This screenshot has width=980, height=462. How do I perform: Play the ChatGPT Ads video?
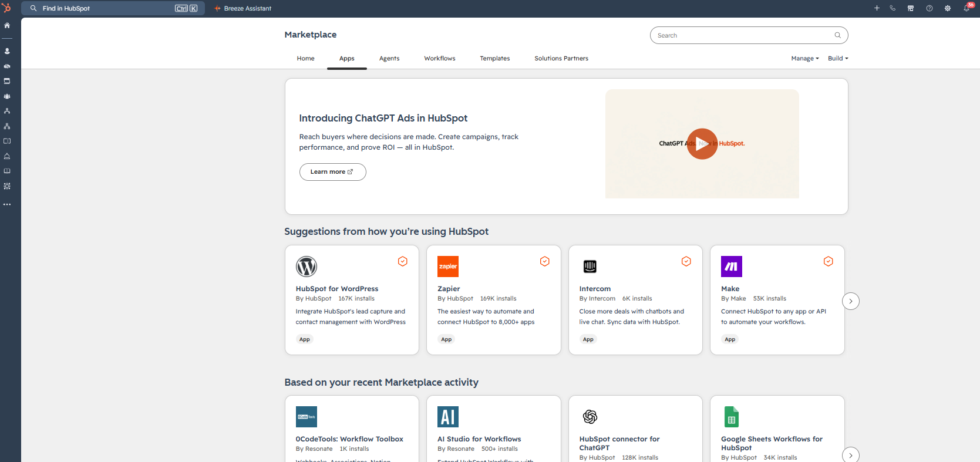tap(702, 144)
